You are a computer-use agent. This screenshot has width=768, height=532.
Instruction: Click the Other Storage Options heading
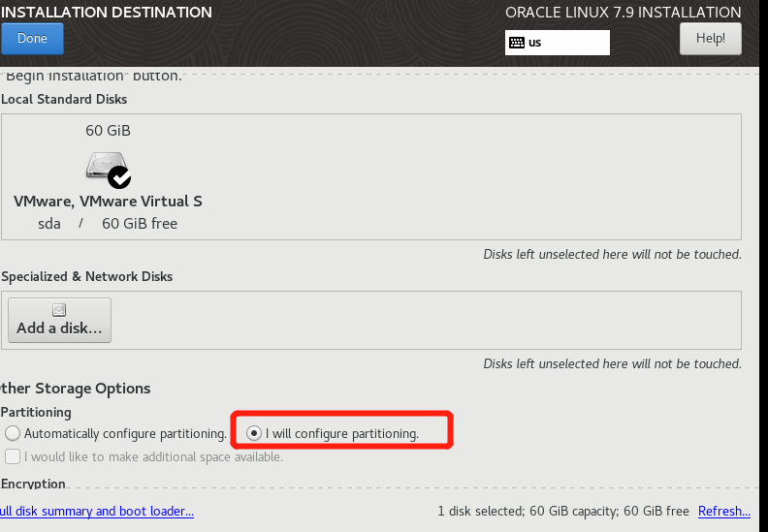coord(76,388)
